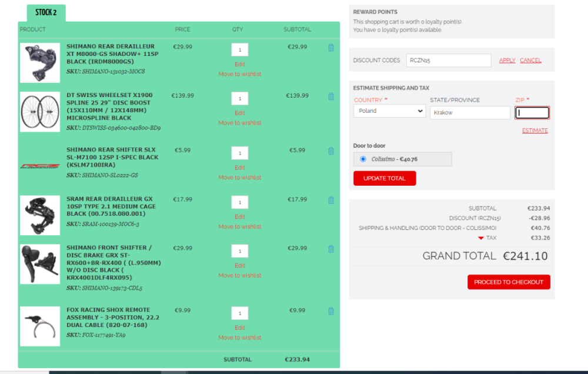Screen dimensions: 588x374
Task: Switch to the Stock 2 tab
Action: [46, 13]
